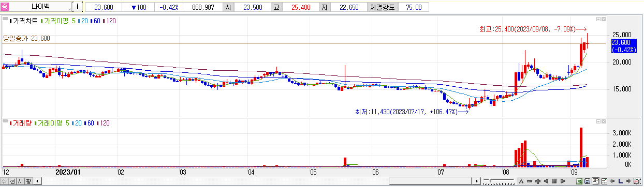Click the scrollbar right arrow button
The width and height of the screenshot is (644, 187).
pyautogui.click(x=477, y=181)
